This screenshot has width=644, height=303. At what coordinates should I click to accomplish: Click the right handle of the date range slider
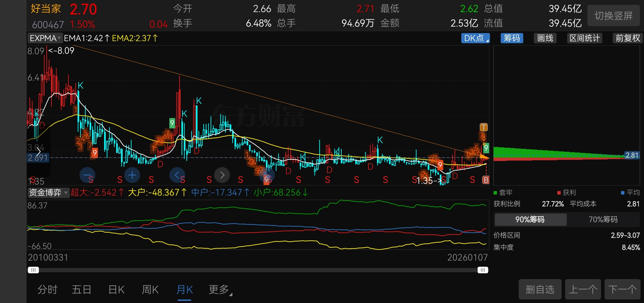click(x=482, y=270)
